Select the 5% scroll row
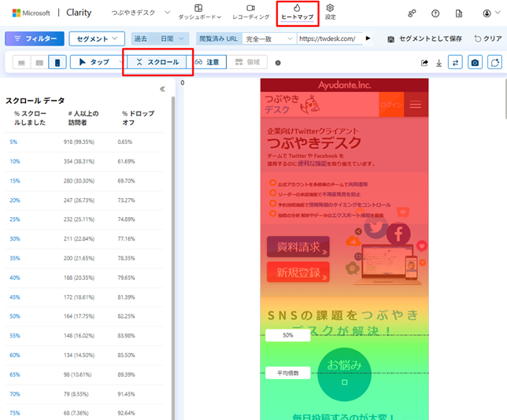Screen dimensions: 507x420 point(84,142)
